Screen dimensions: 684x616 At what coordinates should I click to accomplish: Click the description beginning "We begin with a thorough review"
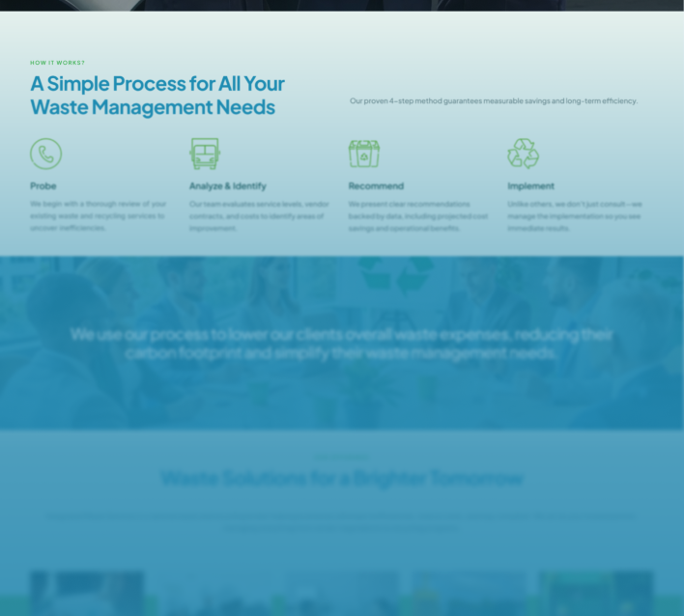(99, 216)
